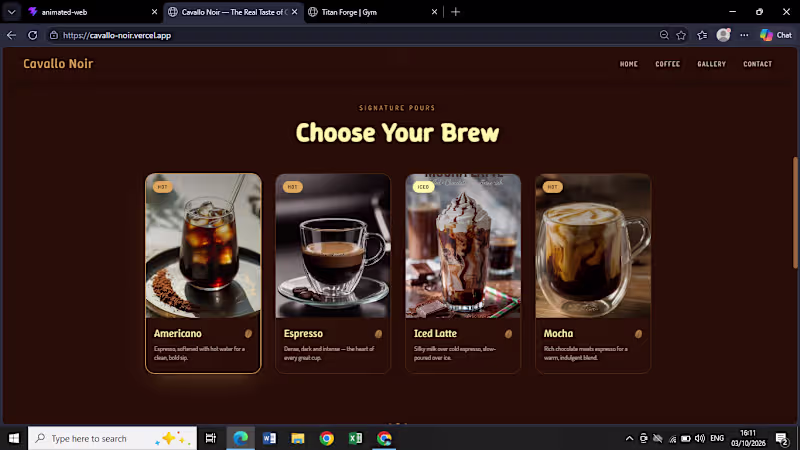Open the notification center icon
This screenshot has height=450, width=800.
pyautogui.click(x=782, y=438)
